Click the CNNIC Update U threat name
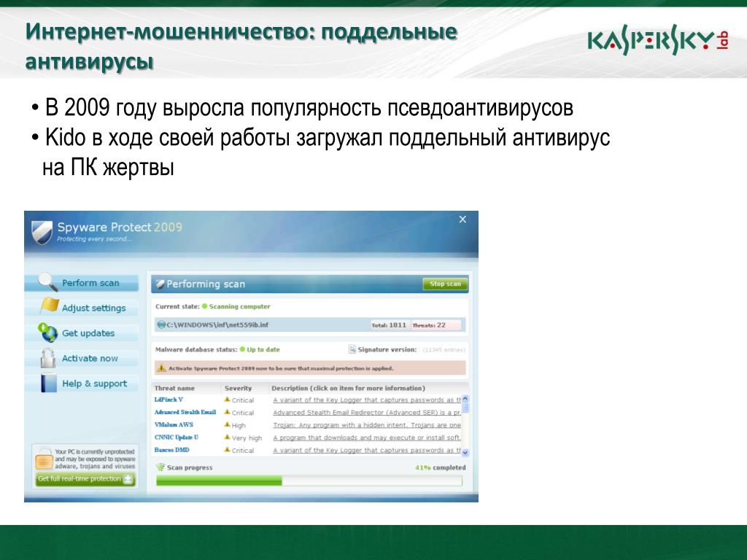 pos(177,437)
